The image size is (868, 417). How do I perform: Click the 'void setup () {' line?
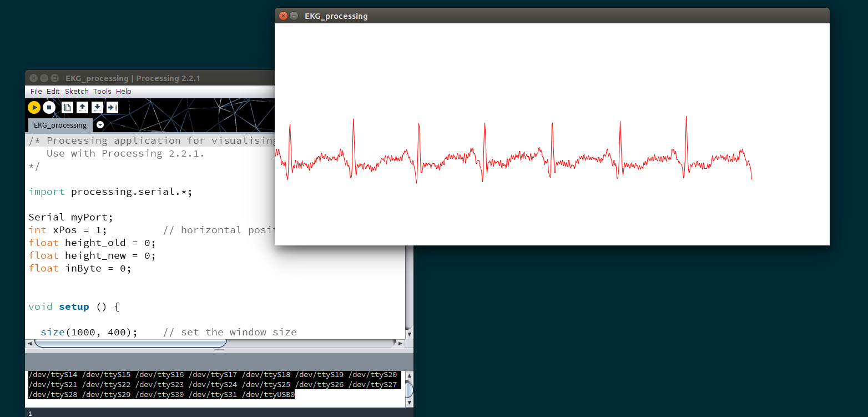click(x=74, y=307)
